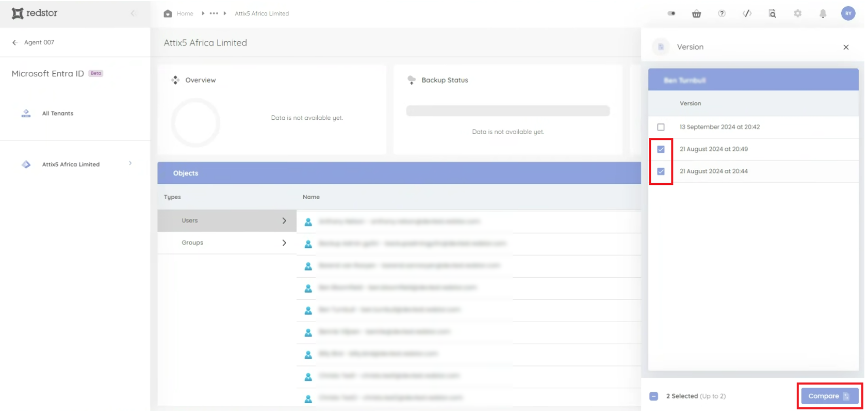This screenshot has width=868, height=414.
Task: Select Attix5 Africa Limited in the sidebar
Action: pyautogui.click(x=71, y=164)
